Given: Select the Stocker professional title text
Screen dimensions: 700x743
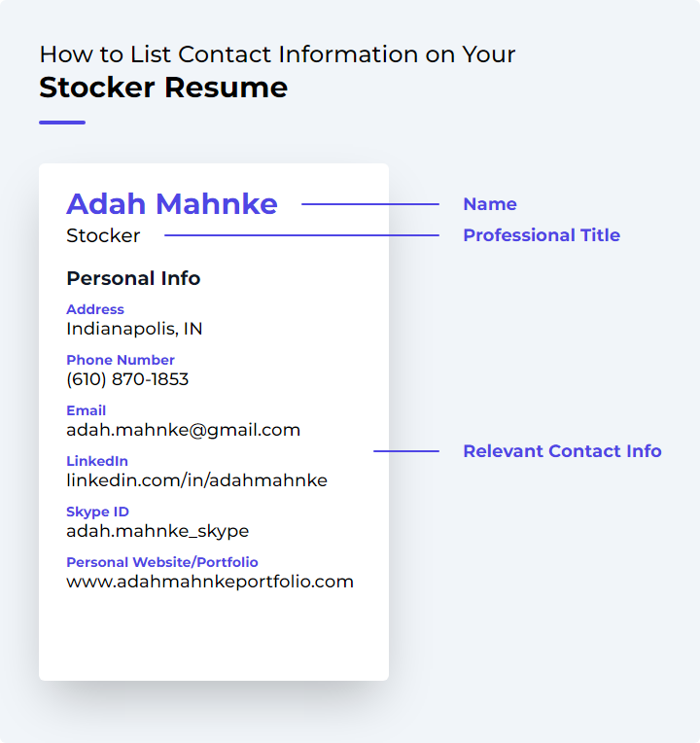Looking at the screenshot, I should [x=103, y=235].
